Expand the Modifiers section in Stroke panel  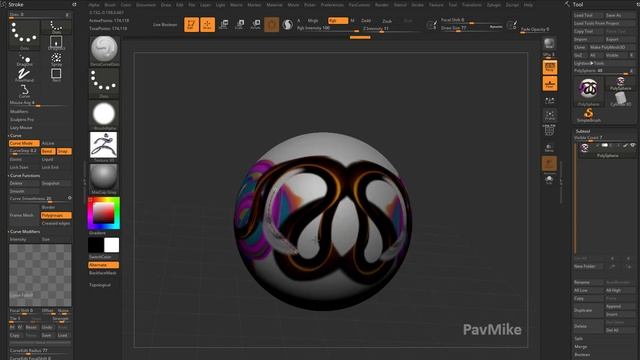click(x=19, y=111)
